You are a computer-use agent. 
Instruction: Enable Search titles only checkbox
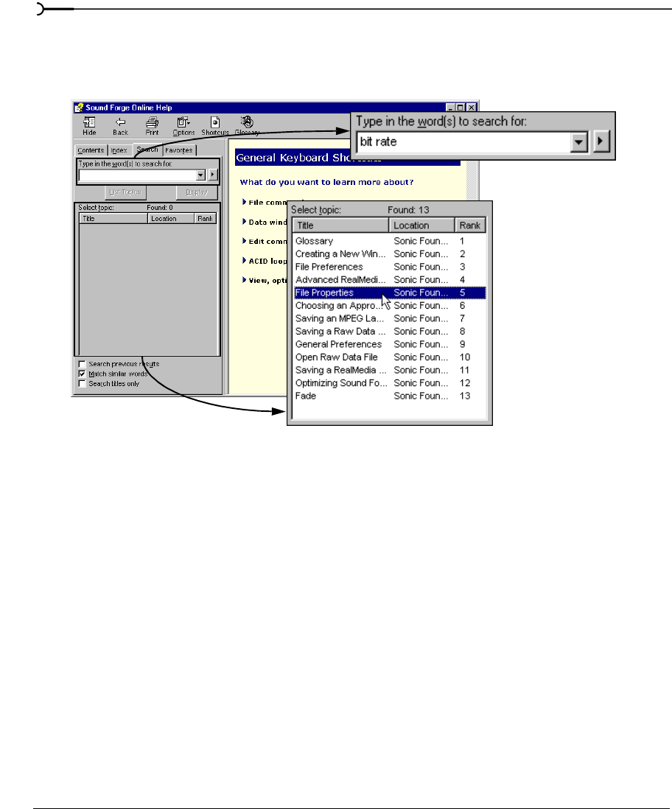coord(82,383)
